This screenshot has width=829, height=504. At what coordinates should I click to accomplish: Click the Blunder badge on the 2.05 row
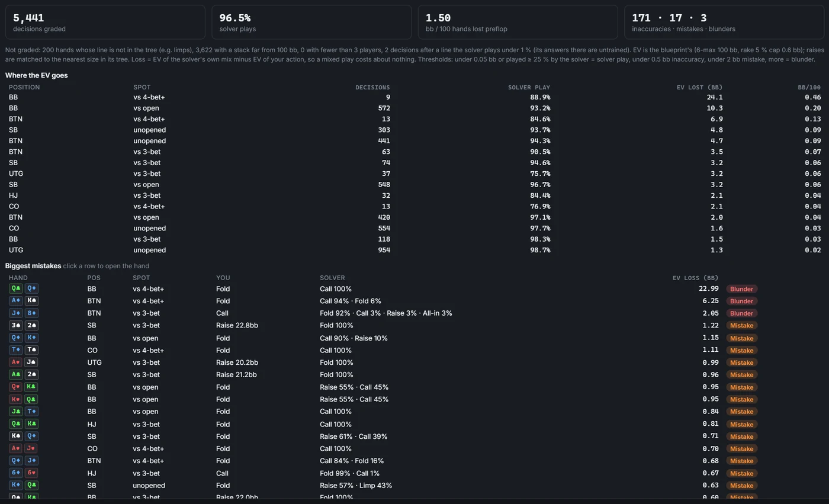[x=741, y=313]
